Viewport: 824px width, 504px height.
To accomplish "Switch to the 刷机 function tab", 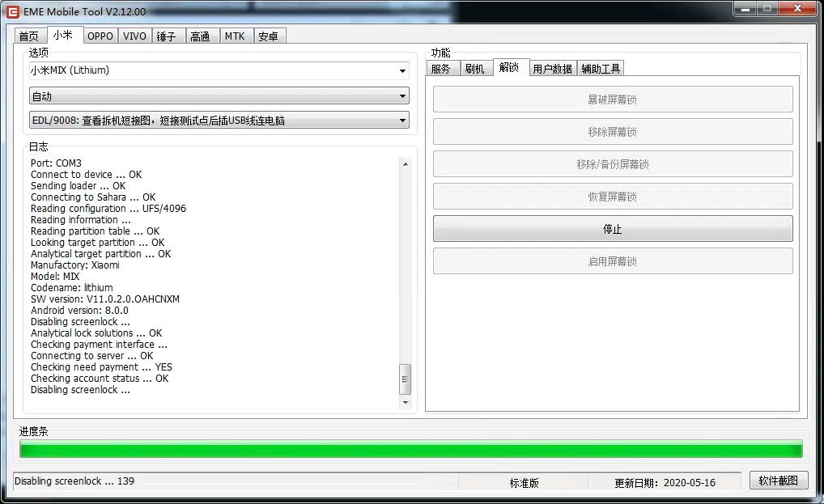I will (475, 69).
